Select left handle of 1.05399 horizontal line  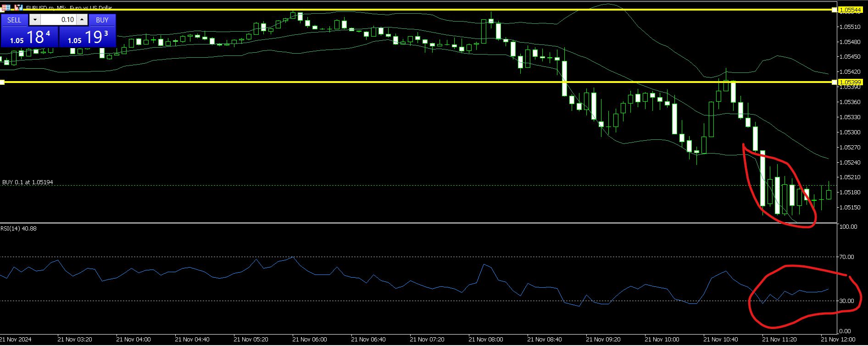click(2, 82)
